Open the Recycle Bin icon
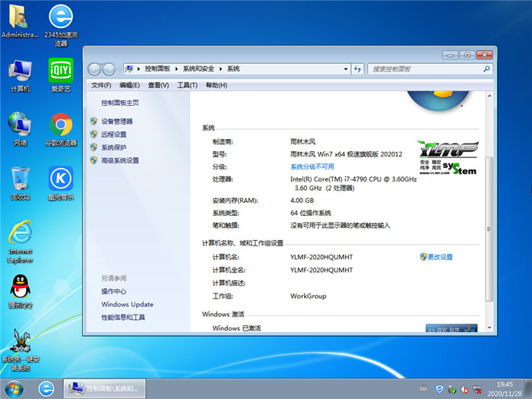This screenshot has width=532, height=399. [x=21, y=183]
